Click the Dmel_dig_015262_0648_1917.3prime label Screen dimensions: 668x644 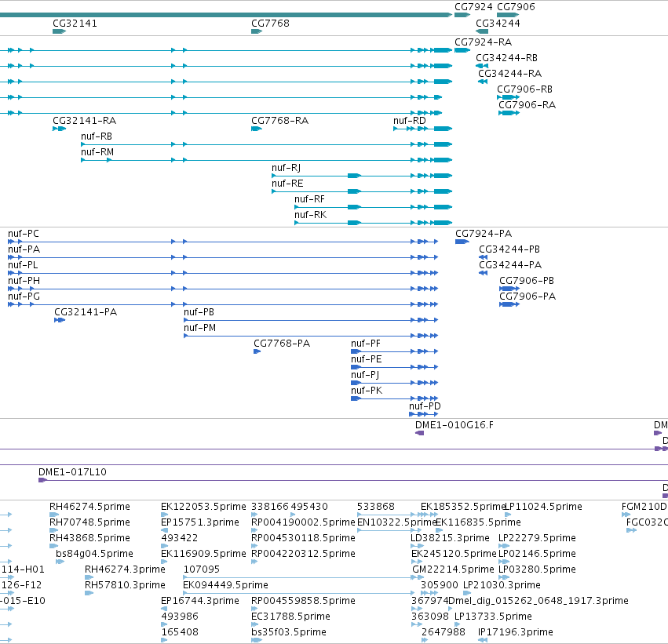538,601
